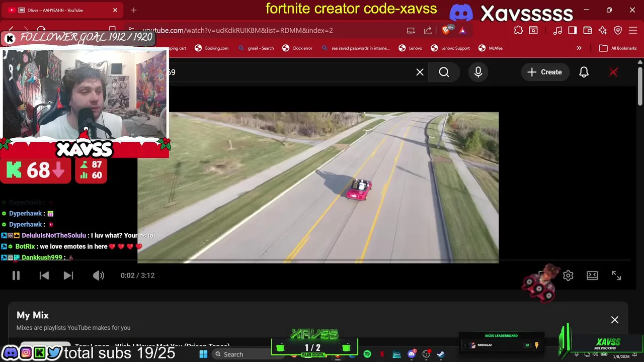Select the Oliver - AAHYEAHH YouTube tab

[61, 10]
